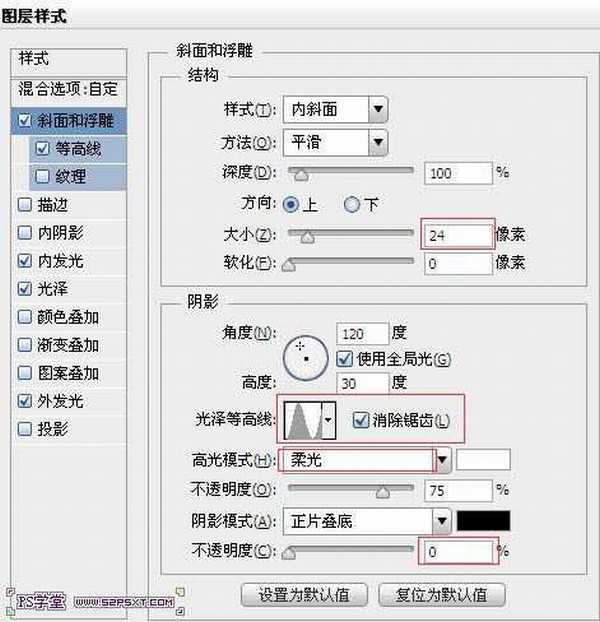600x622 pixels.
Task: Click the 复位为默认值 button
Action: tap(441, 594)
